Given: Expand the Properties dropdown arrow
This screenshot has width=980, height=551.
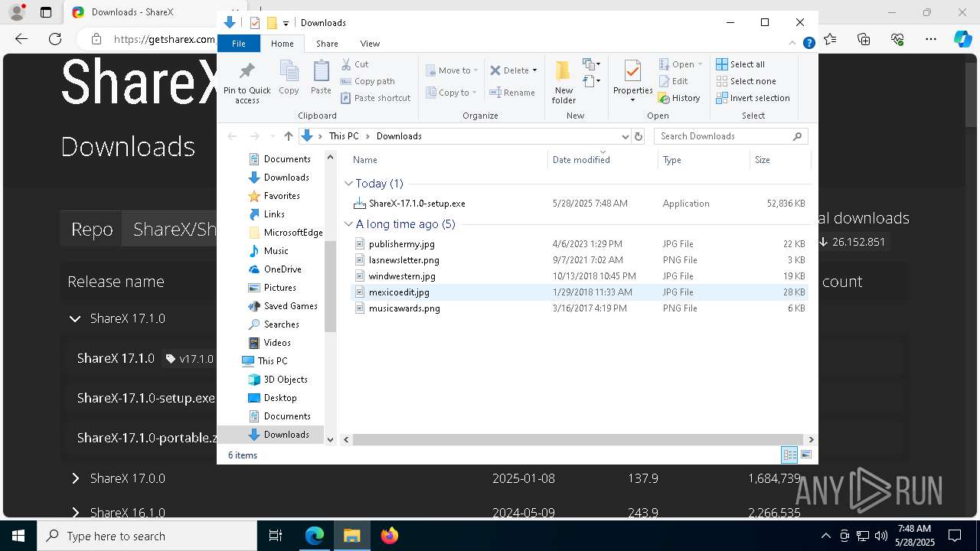Looking at the screenshot, I should (x=632, y=100).
